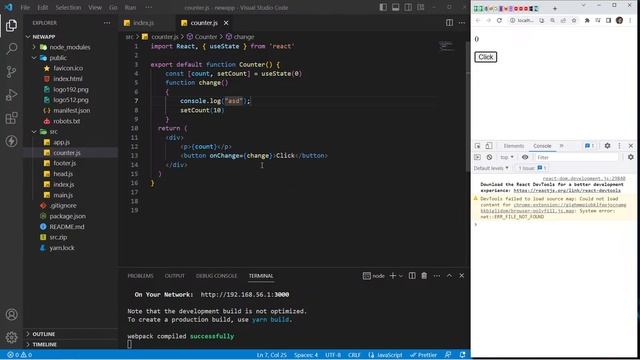Close the terminal panel
Screen dimensions: 640x360
[462, 276]
